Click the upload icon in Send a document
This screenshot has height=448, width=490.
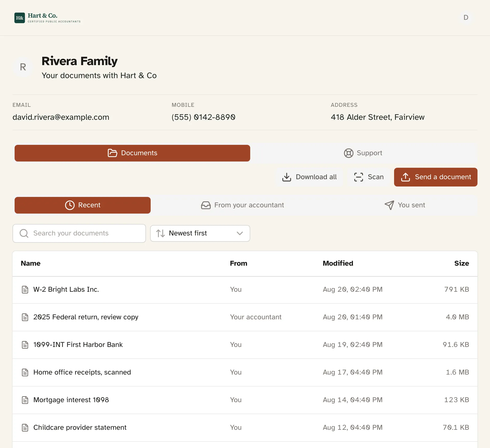pos(405,177)
